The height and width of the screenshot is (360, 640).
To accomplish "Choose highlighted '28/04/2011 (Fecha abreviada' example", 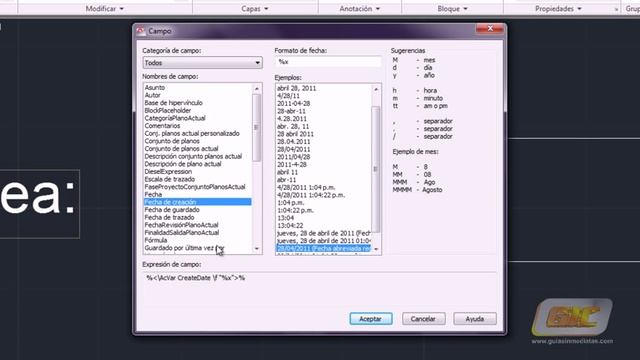I will [x=324, y=249].
